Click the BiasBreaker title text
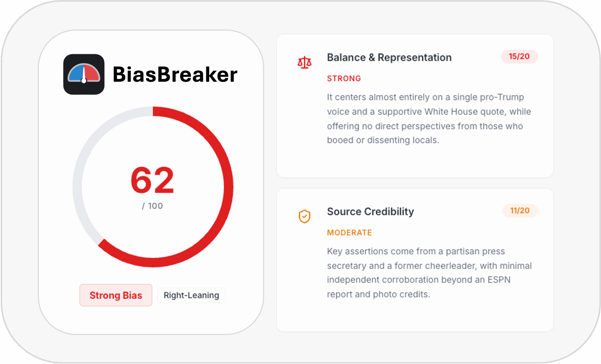The image size is (601, 364). point(175,74)
